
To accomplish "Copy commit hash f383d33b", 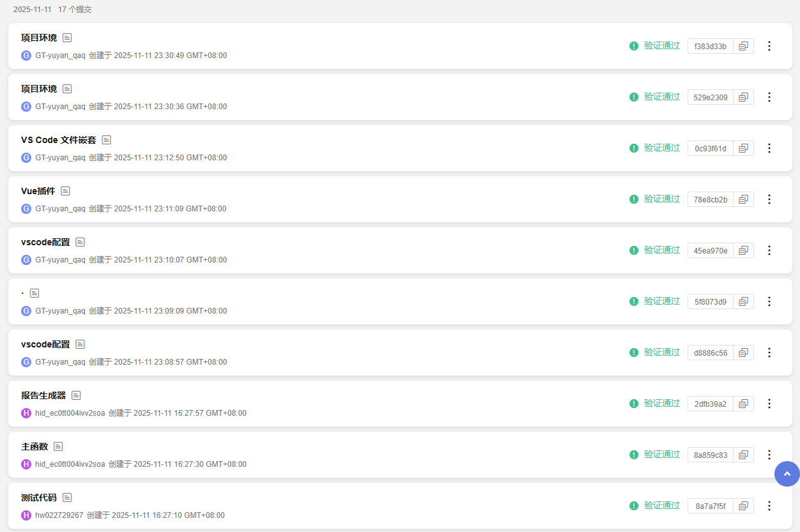I will [x=743, y=46].
